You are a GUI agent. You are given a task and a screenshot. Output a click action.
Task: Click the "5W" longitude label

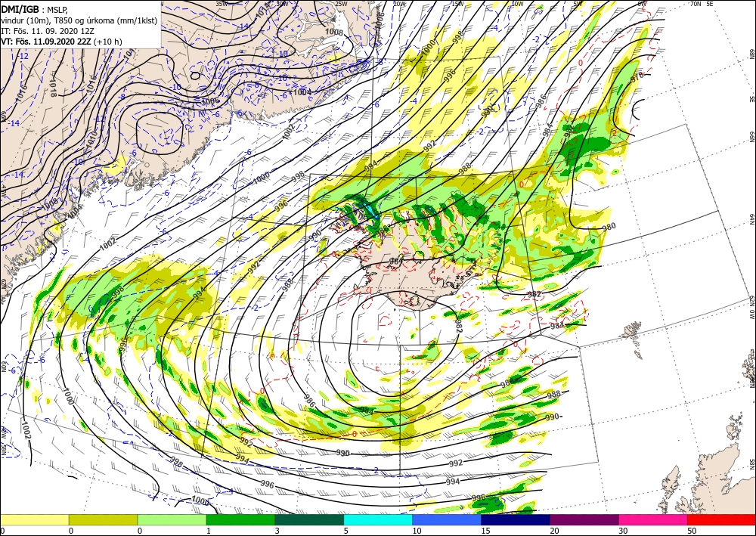point(578,4)
